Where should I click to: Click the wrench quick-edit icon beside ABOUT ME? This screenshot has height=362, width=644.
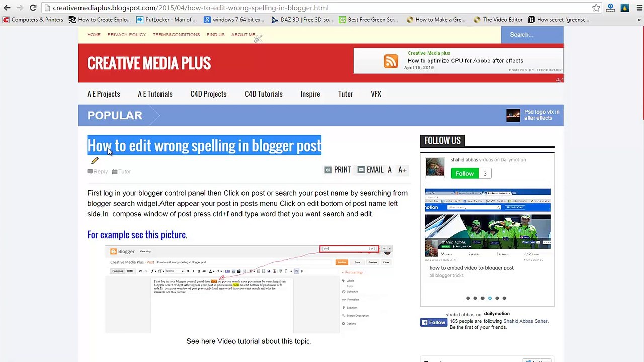point(258,39)
